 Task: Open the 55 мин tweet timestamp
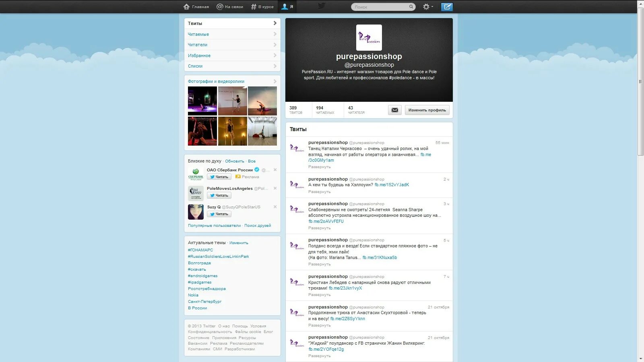442,143
